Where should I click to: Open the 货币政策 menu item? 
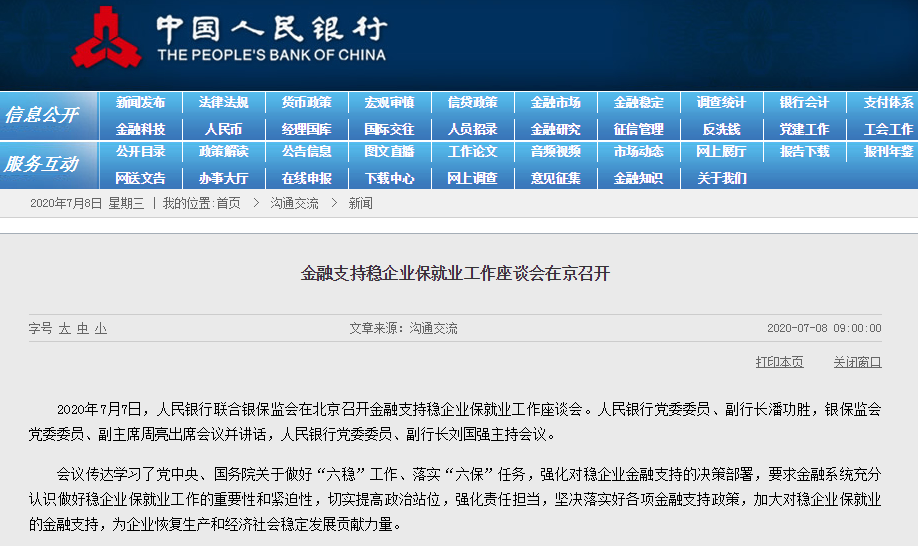pyautogui.click(x=306, y=102)
